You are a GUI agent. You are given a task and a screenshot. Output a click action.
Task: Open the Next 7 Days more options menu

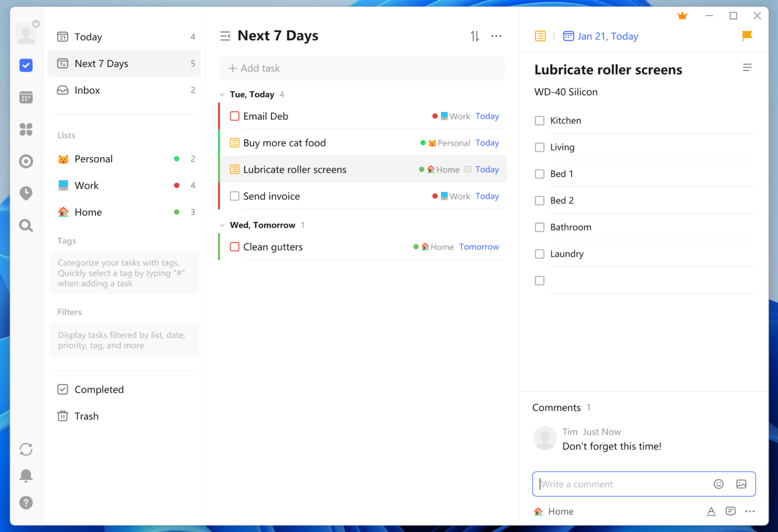point(496,36)
